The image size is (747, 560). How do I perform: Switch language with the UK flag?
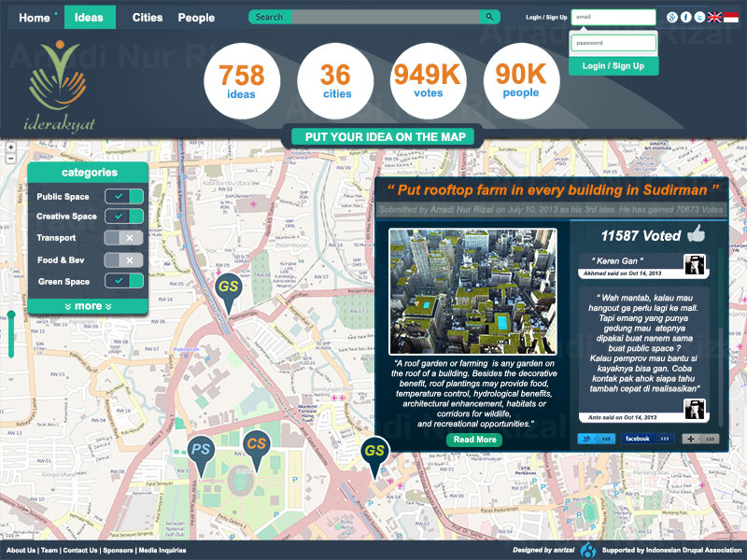pyautogui.click(x=714, y=18)
